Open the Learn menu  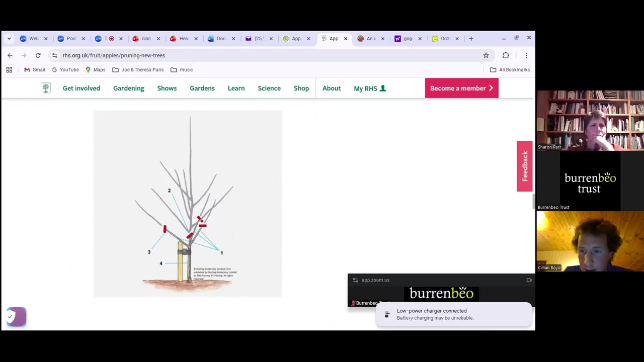click(x=236, y=88)
